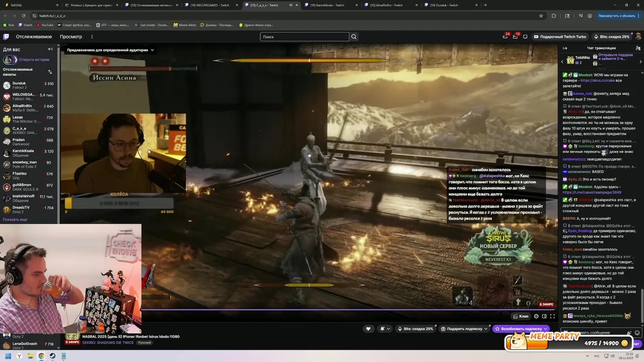Screen dimensions: 644x362
Task: Open F1ashko channel in sidebar
Action: pyautogui.click(x=29, y=175)
